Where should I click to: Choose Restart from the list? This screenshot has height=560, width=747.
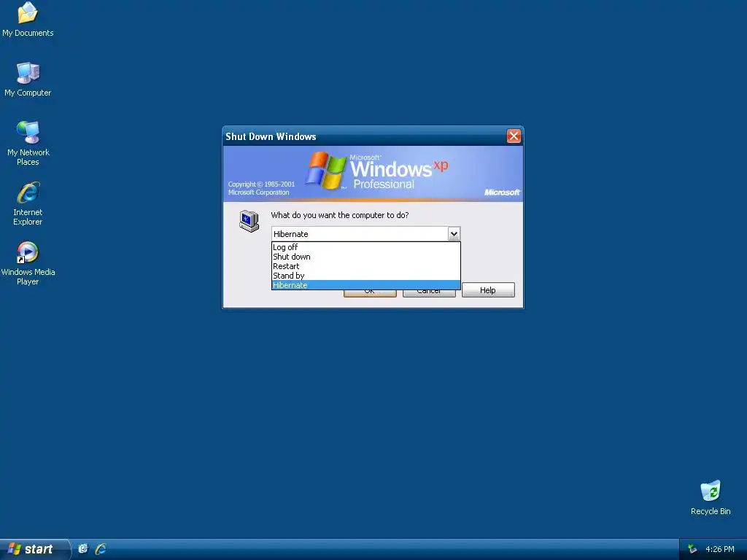click(x=366, y=266)
